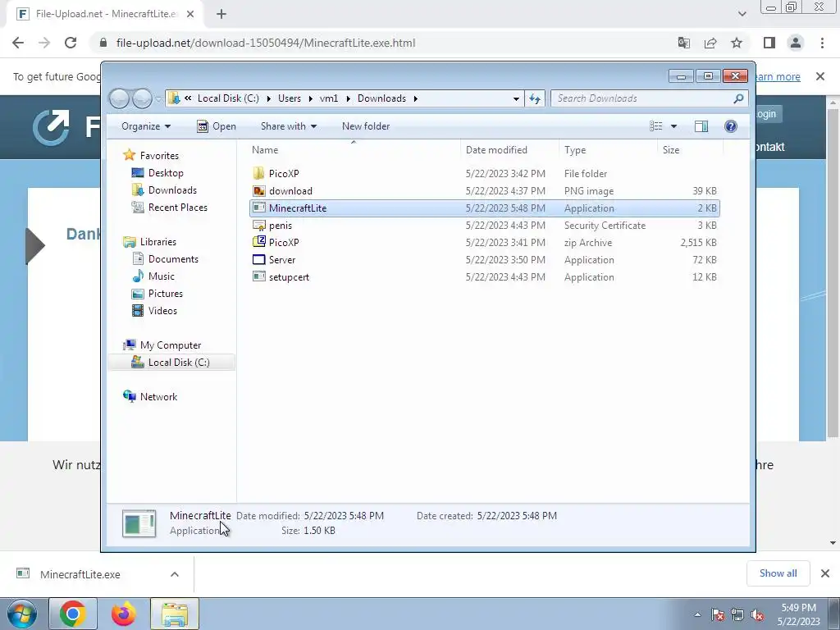Click vm1 in breadcrumb path
The width and height of the screenshot is (840, 630).
[x=329, y=98]
